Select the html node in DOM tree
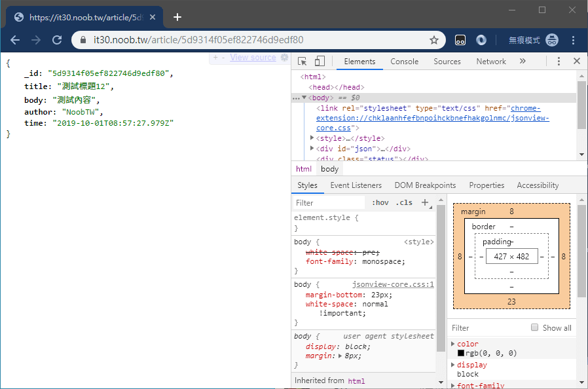The width and height of the screenshot is (588, 389). [313, 77]
